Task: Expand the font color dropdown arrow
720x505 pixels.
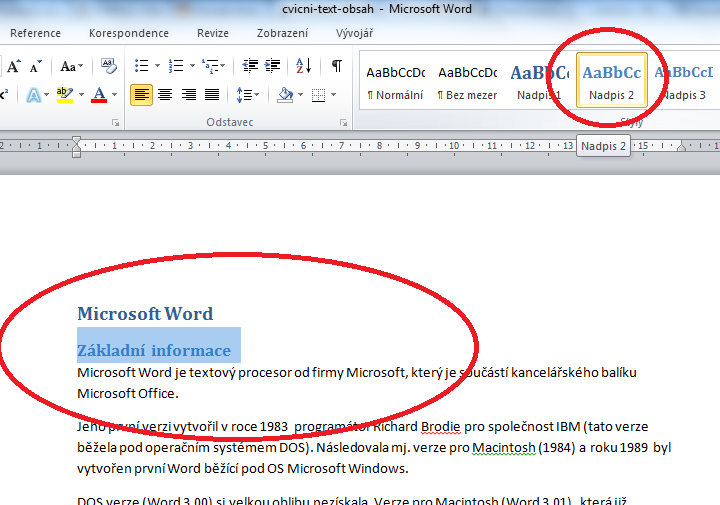Action: coord(114,95)
